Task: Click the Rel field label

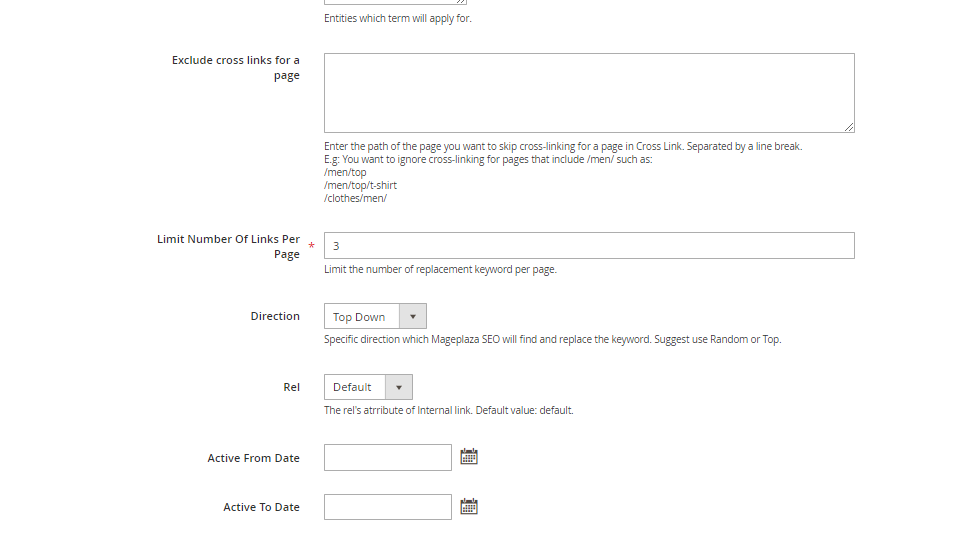Action: pyautogui.click(x=291, y=387)
